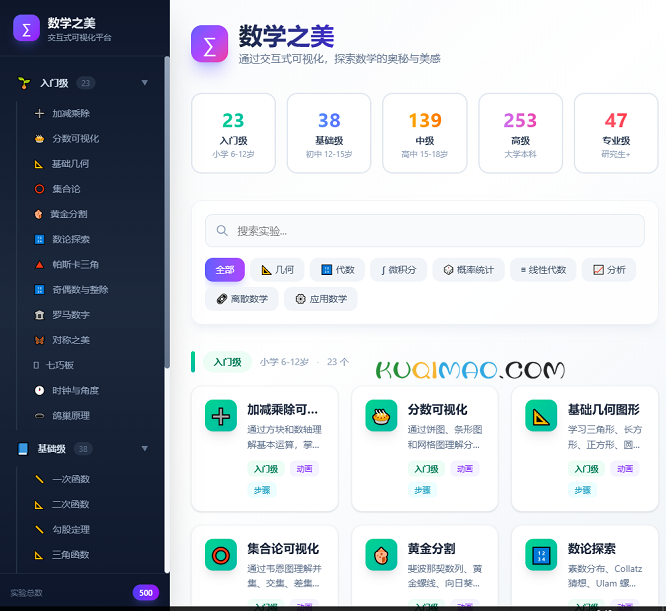Select the 全部 filter chip
Viewport: 666px width, 611px height.
(x=225, y=270)
